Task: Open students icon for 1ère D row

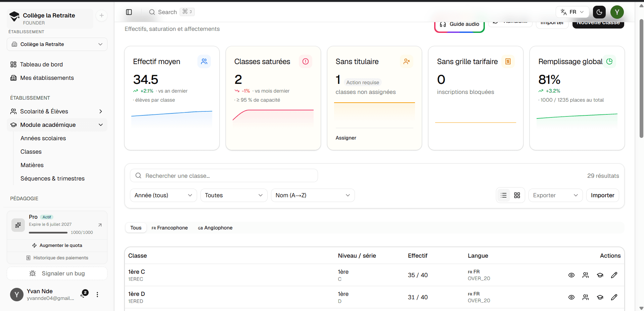Action: point(586,297)
